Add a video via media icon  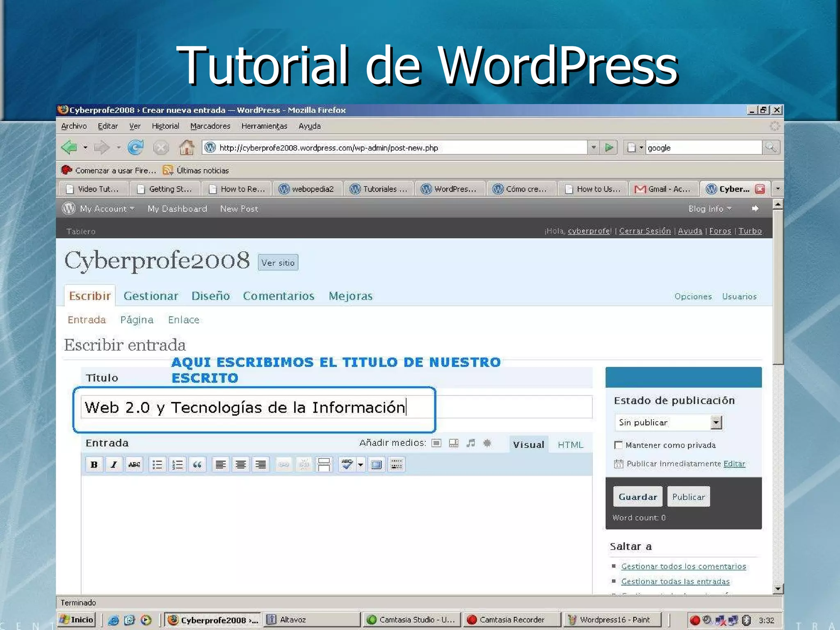[454, 443]
